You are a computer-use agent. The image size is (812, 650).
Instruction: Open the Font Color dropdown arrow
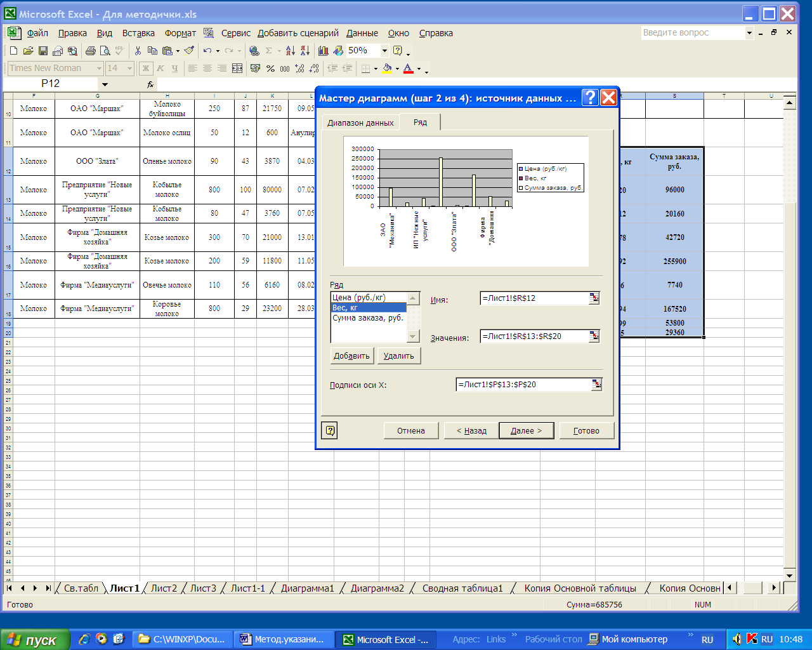pyautogui.click(x=419, y=68)
